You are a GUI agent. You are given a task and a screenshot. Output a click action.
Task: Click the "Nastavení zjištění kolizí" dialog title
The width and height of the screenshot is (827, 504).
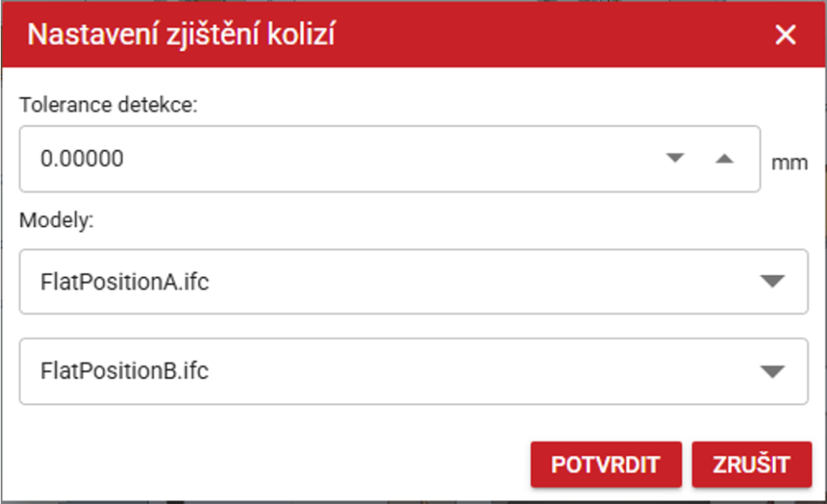(182, 36)
